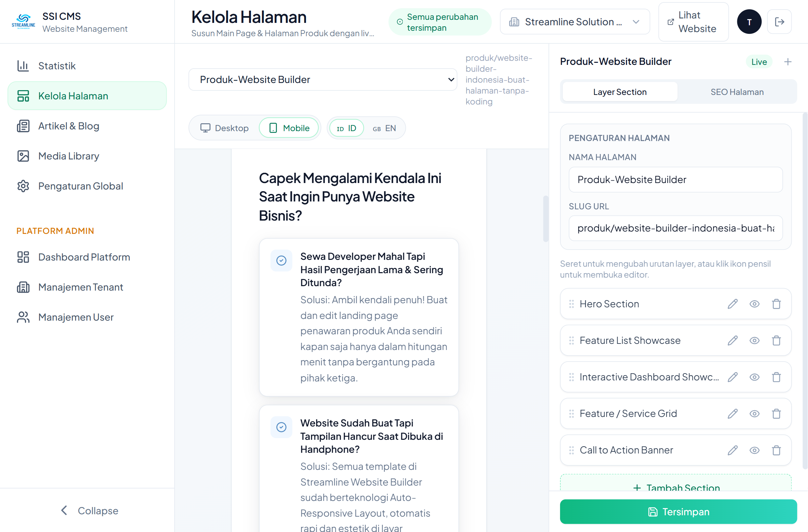Select EN language preview
The image size is (808, 532).
384,128
